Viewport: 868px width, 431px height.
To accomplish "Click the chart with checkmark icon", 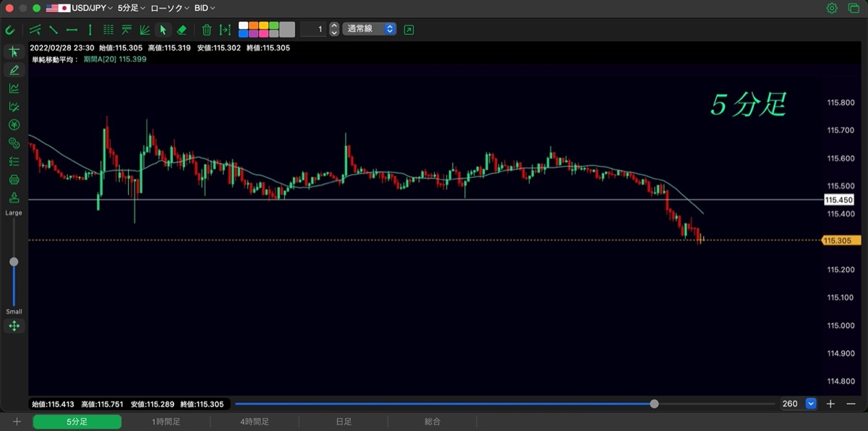I will point(14,106).
